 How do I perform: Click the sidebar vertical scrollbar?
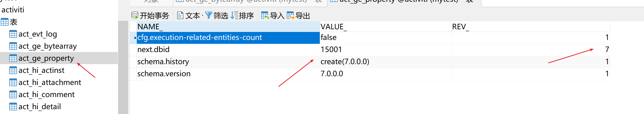123,67
